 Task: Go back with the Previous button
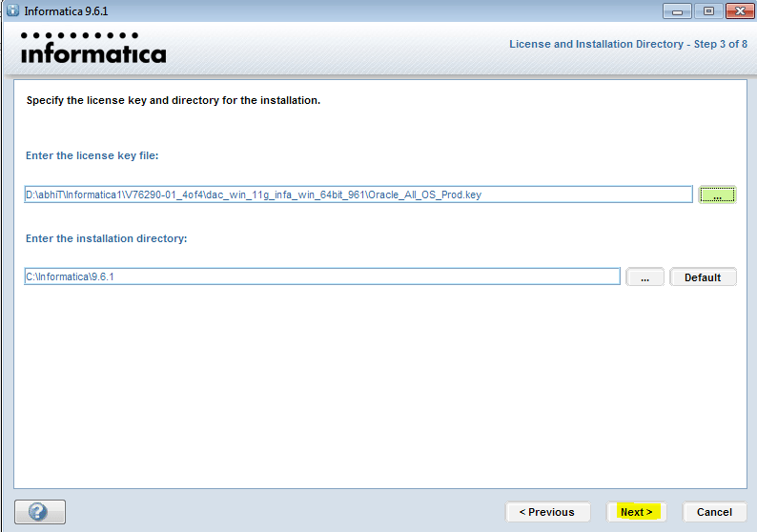[x=547, y=512]
